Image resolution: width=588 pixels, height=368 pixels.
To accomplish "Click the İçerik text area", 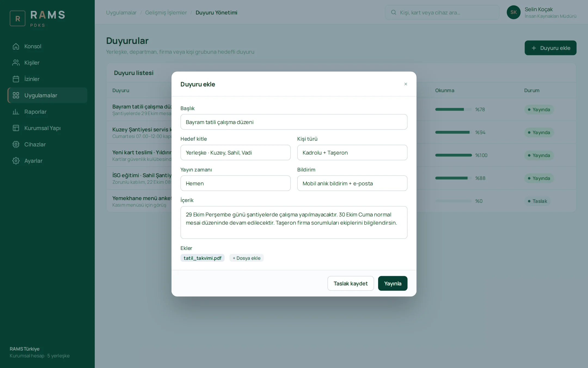I will point(294,222).
